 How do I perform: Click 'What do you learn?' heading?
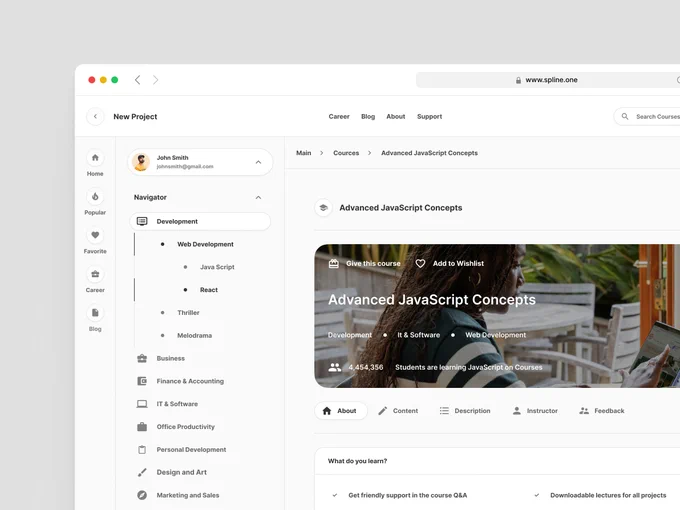point(357,461)
